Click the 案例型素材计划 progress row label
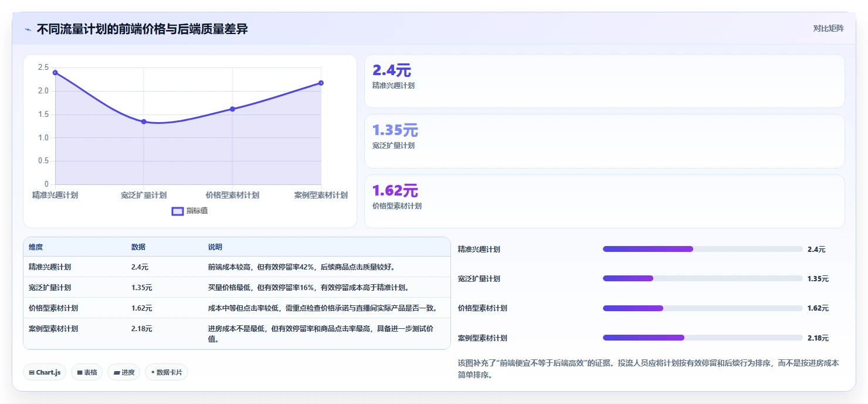 point(483,338)
